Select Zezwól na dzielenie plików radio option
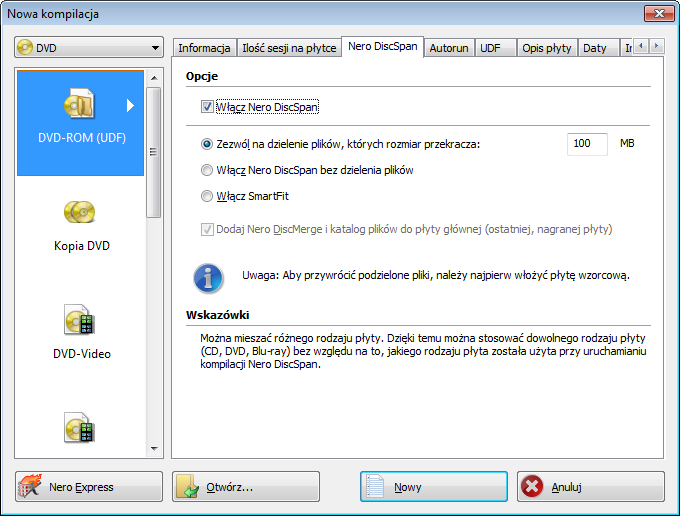This screenshot has height=516, width=680. pyautogui.click(x=207, y=144)
